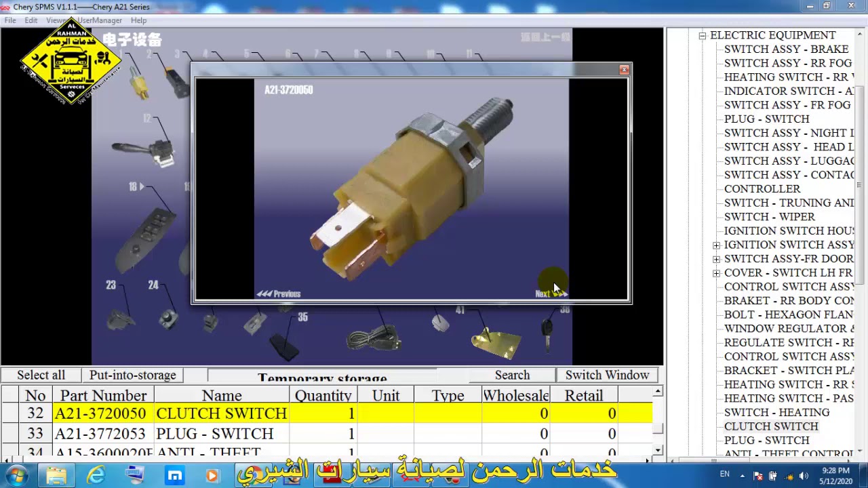Viewport: 868px width, 488px height.
Task: Collapse the ELECTRIC EQUIPMENT tree node
Action: [x=703, y=35]
